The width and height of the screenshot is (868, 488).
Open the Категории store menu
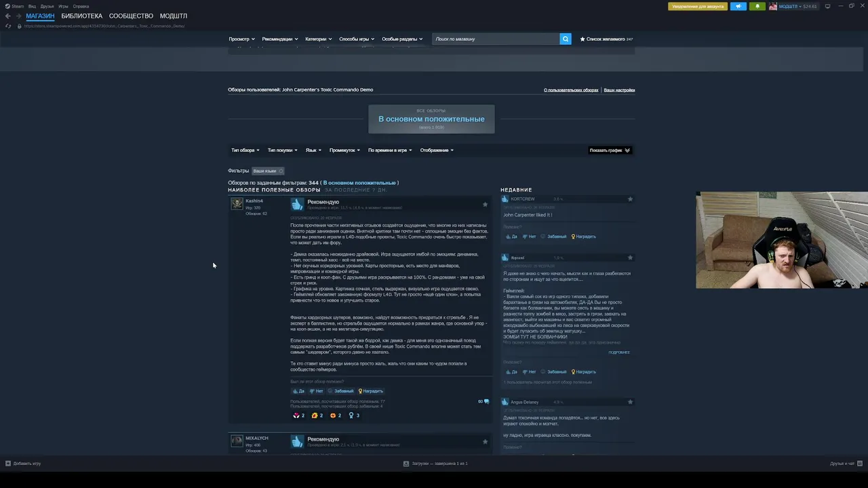tap(319, 39)
